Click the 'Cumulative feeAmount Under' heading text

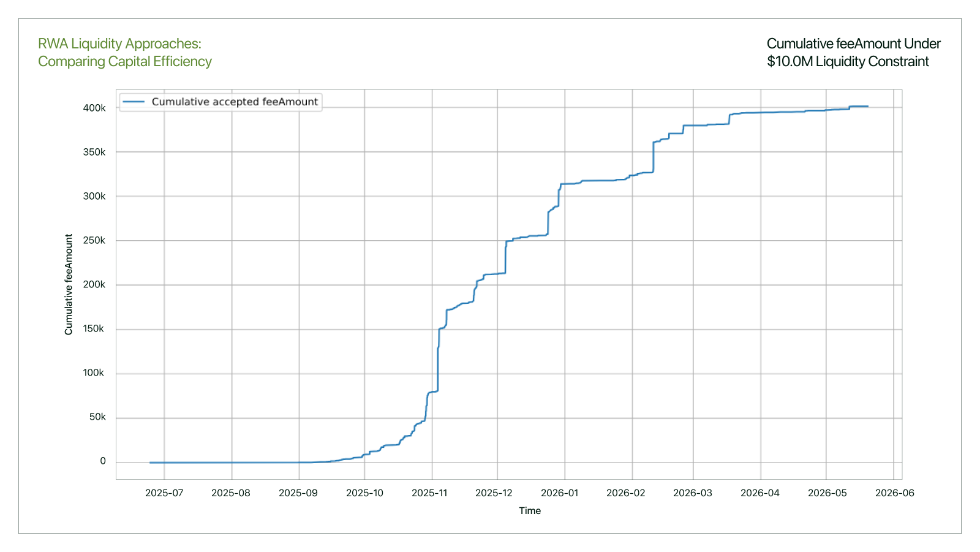point(853,44)
